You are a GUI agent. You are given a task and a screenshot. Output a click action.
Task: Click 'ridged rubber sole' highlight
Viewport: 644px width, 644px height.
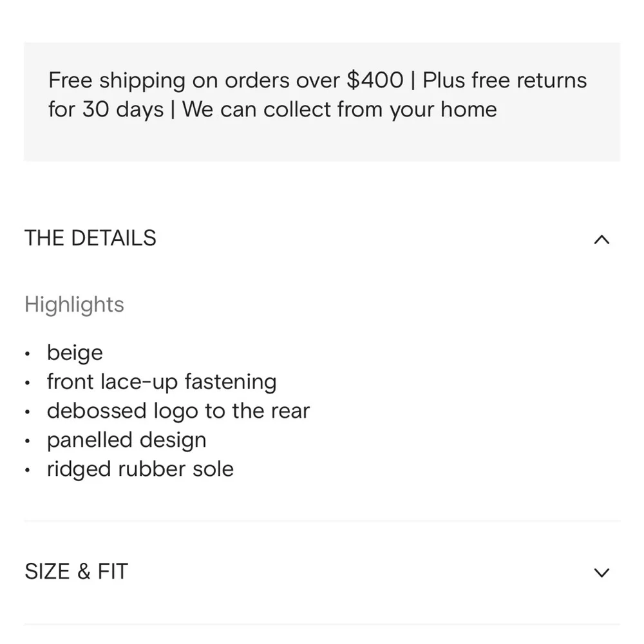coord(140,469)
